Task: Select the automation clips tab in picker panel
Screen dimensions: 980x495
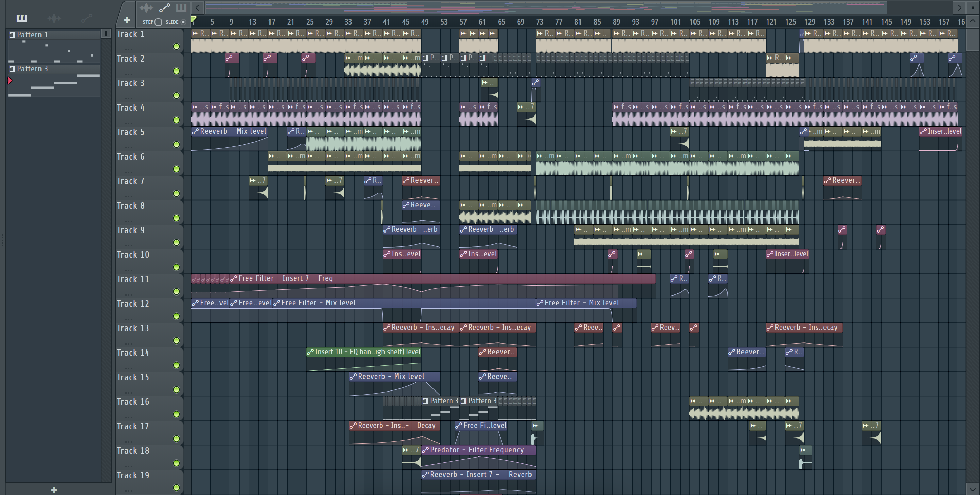Action: pos(86,18)
